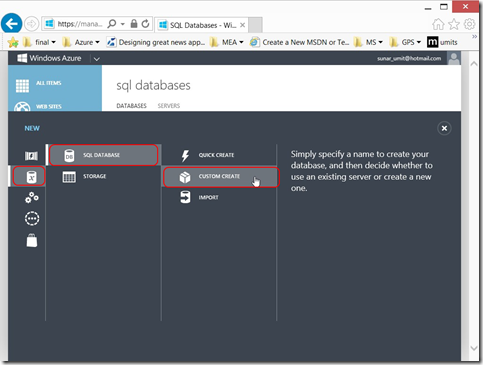Switch to the Databases tab
The height and width of the screenshot is (365, 483).
click(131, 106)
